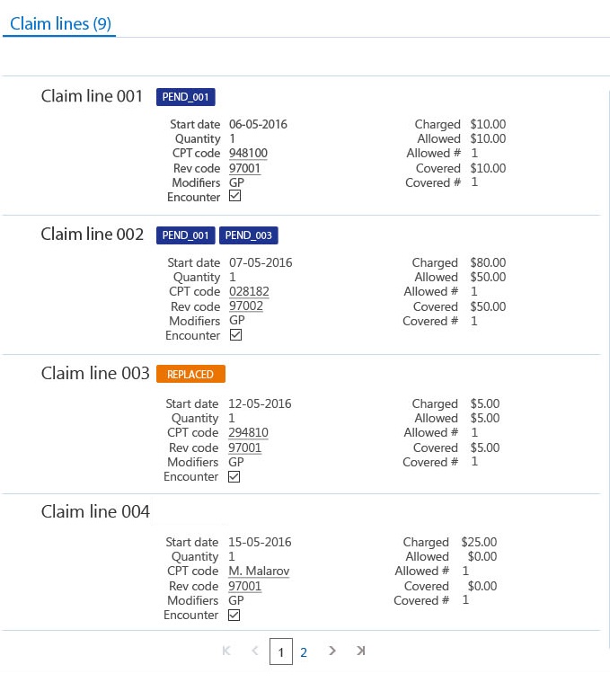Uncheck Encounter checkbox for Claim line 004
The width and height of the screenshot is (610, 700).
pyautogui.click(x=234, y=616)
